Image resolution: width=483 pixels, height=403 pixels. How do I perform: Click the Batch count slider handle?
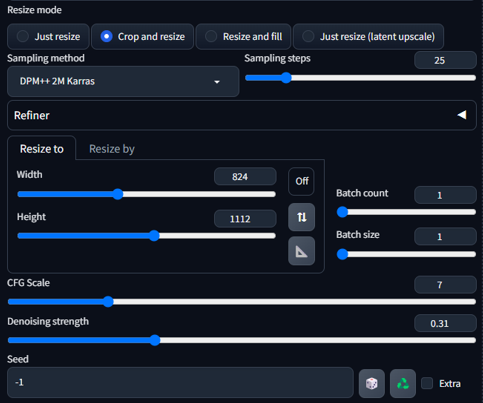(342, 212)
